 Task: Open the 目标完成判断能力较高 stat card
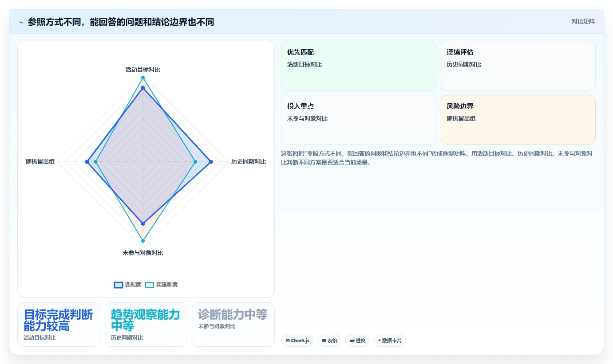point(59,325)
